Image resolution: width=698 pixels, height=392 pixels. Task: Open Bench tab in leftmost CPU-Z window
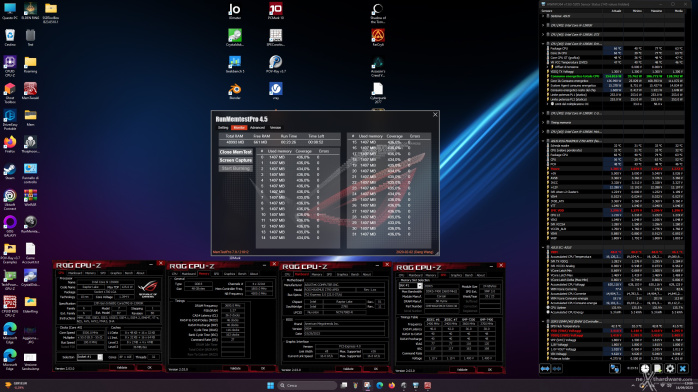point(129,273)
